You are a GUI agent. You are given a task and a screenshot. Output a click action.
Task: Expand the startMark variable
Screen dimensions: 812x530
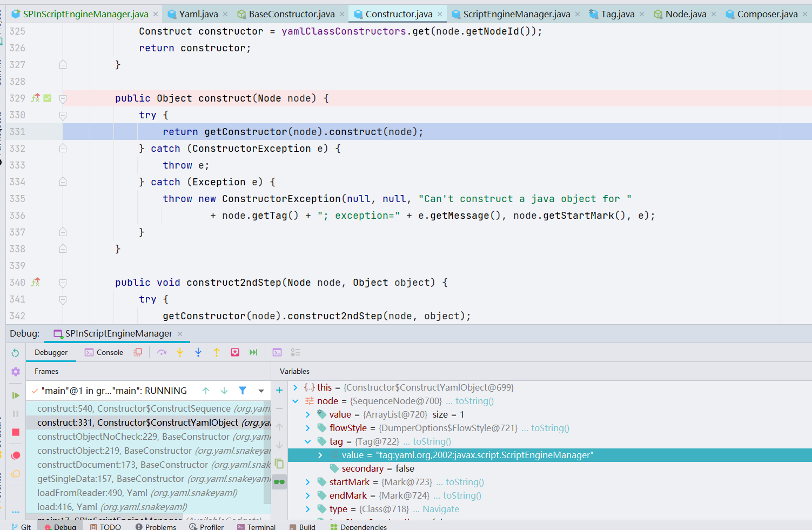click(307, 481)
